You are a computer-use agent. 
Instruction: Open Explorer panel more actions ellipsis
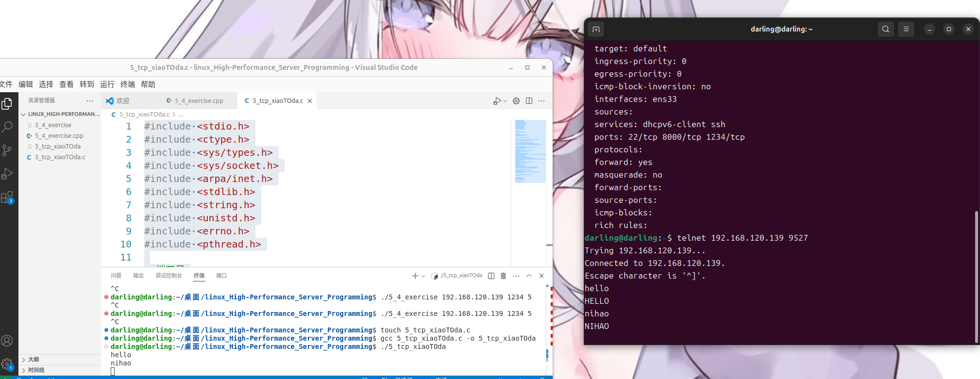tap(90, 100)
